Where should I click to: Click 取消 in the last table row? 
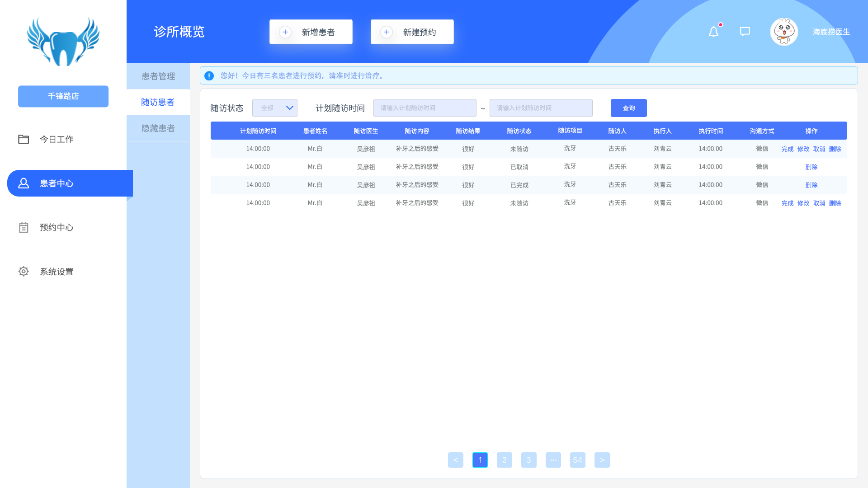tap(819, 203)
